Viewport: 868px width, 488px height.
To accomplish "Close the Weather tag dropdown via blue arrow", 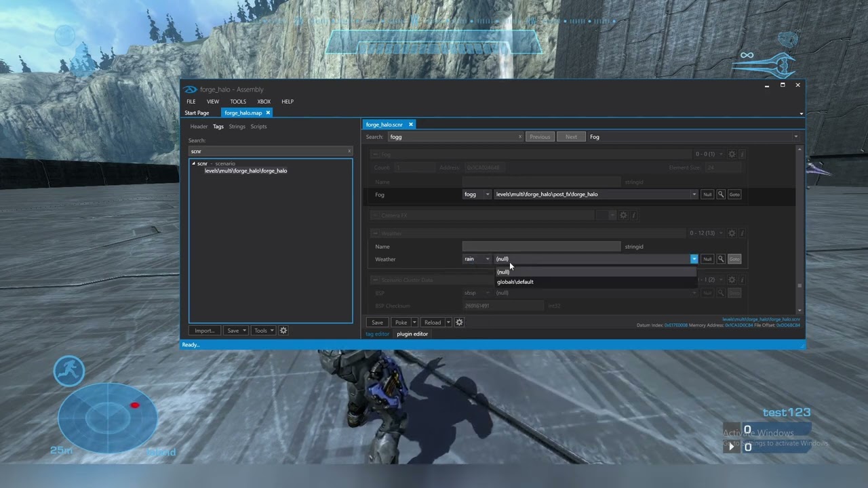I will click(x=694, y=259).
